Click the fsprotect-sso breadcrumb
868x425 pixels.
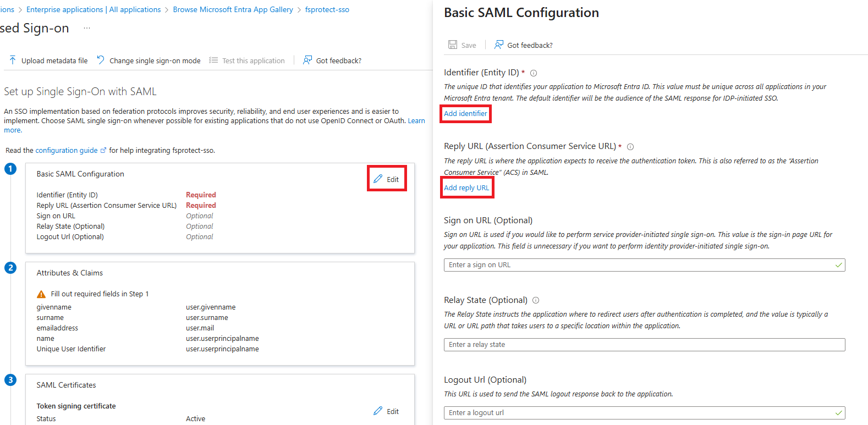327,9
